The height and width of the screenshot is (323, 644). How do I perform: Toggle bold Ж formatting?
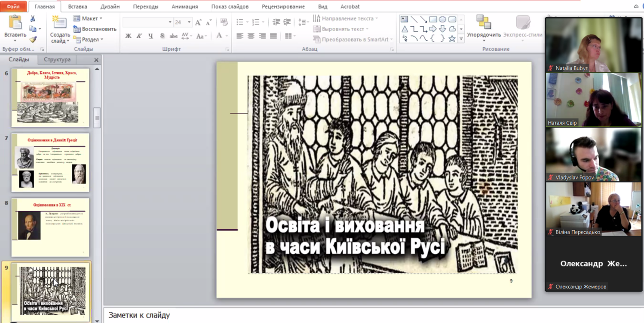point(128,36)
